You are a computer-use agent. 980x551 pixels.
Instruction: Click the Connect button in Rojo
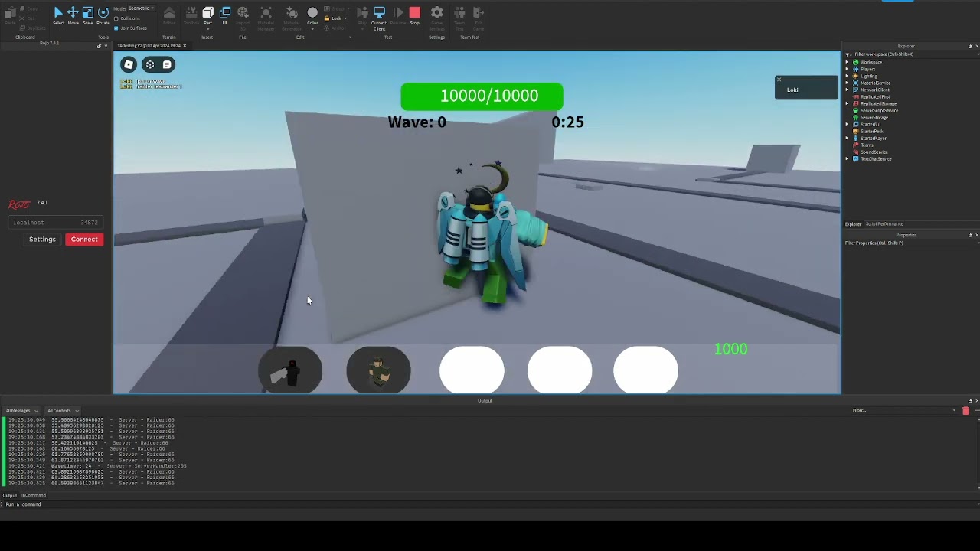tap(84, 239)
